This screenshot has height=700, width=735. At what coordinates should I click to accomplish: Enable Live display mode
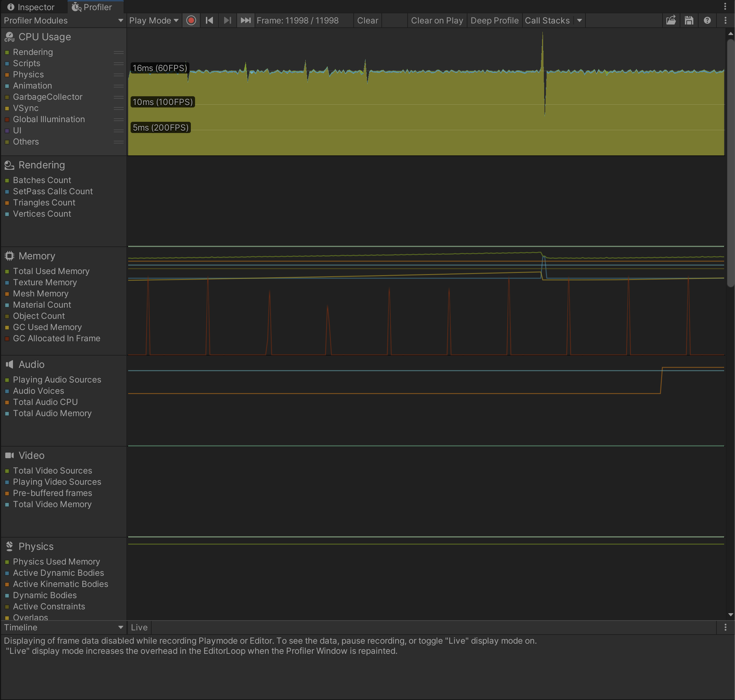click(x=138, y=627)
